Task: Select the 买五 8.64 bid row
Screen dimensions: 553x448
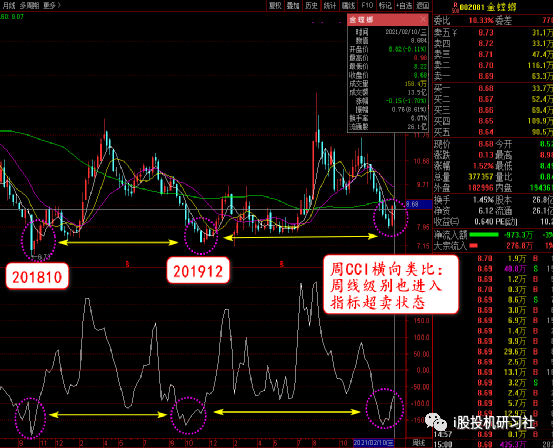Action: pyautogui.click(x=493, y=132)
